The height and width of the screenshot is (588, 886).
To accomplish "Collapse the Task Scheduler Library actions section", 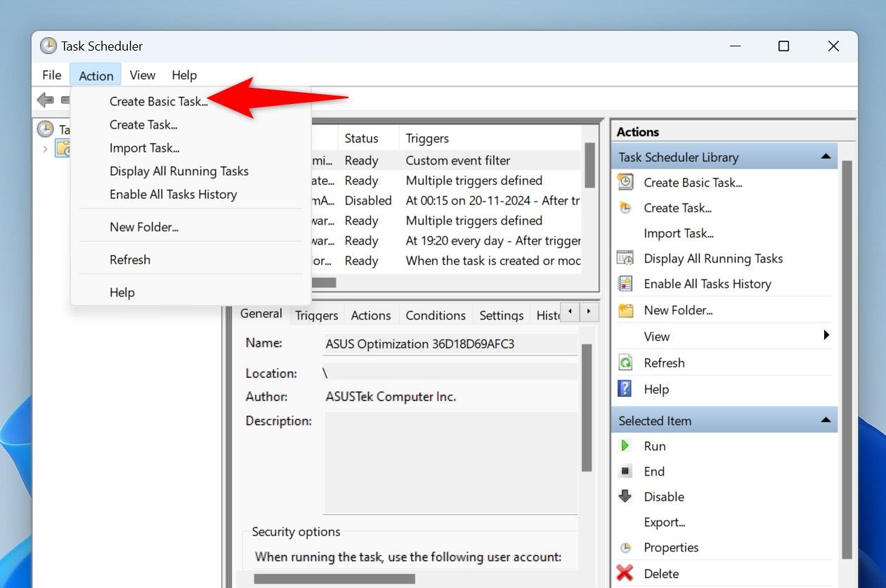I will (x=826, y=157).
